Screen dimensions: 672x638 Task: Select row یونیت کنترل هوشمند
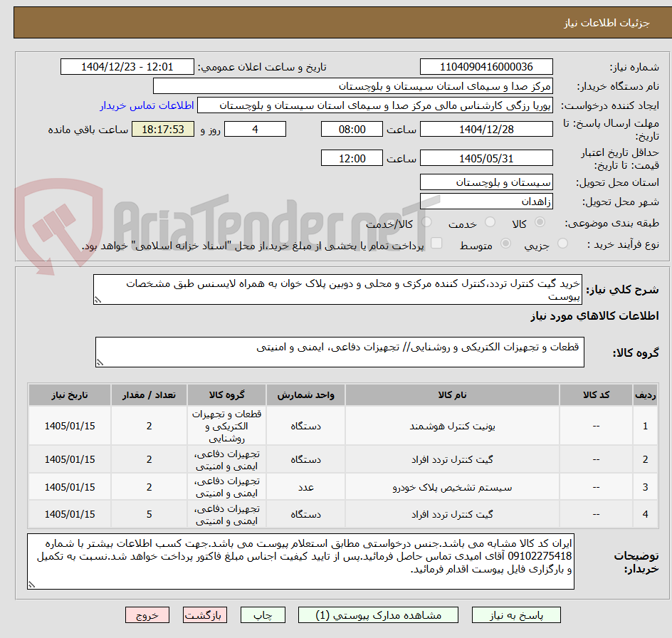[x=343, y=426]
